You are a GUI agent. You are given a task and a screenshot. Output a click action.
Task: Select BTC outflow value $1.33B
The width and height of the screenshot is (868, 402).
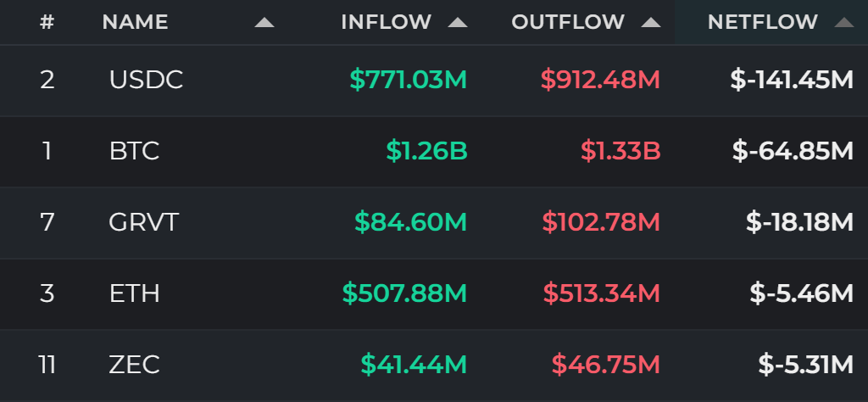pyautogui.click(x=620, y=151)
